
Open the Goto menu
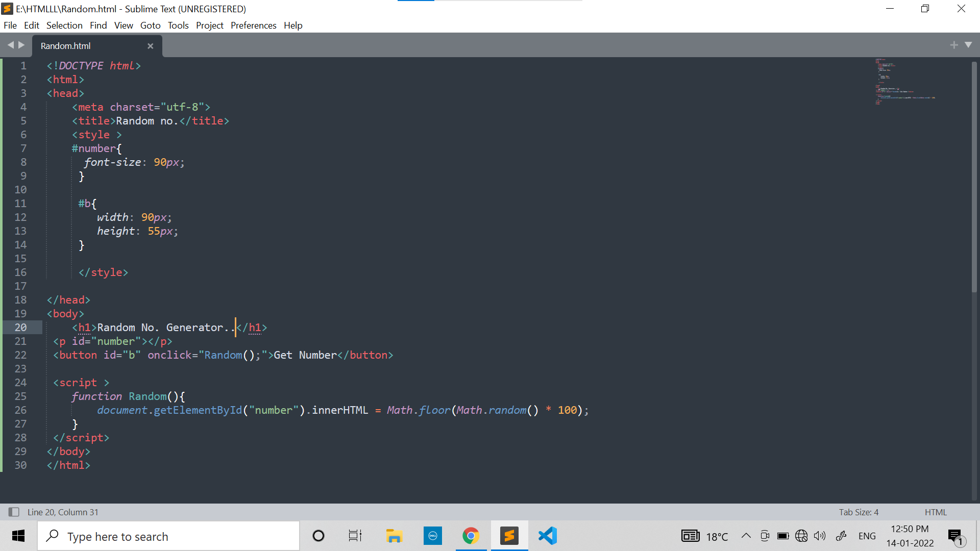(x=150, y=26)
